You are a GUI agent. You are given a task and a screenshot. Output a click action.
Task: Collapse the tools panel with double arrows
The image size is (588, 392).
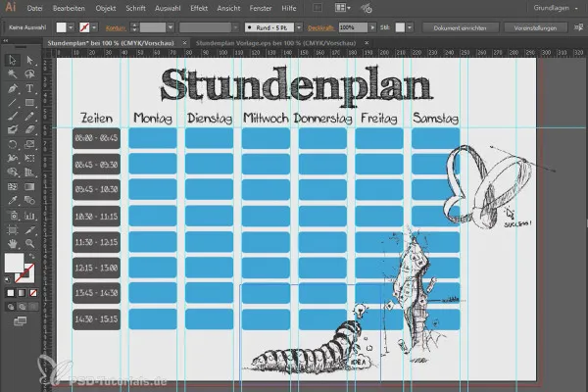point(6,40)
